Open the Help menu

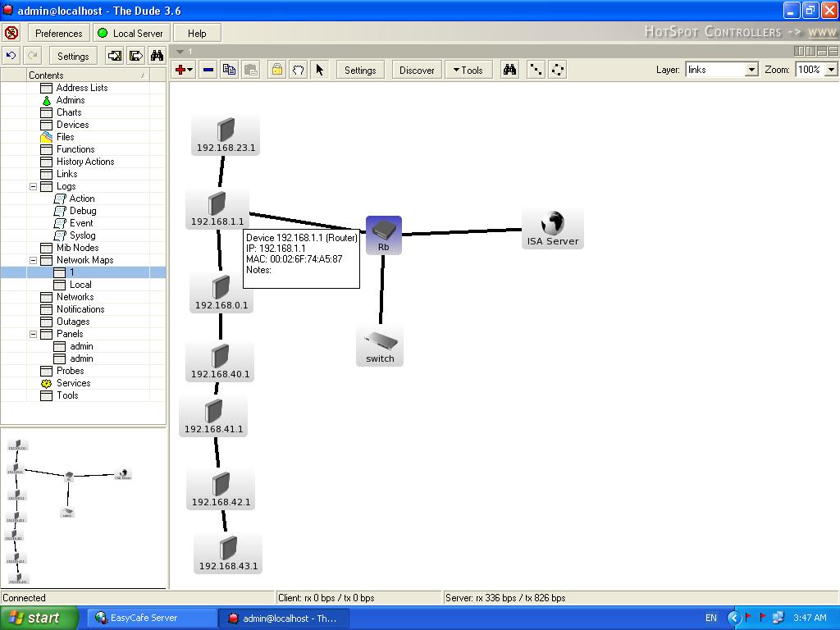point(197,33)
